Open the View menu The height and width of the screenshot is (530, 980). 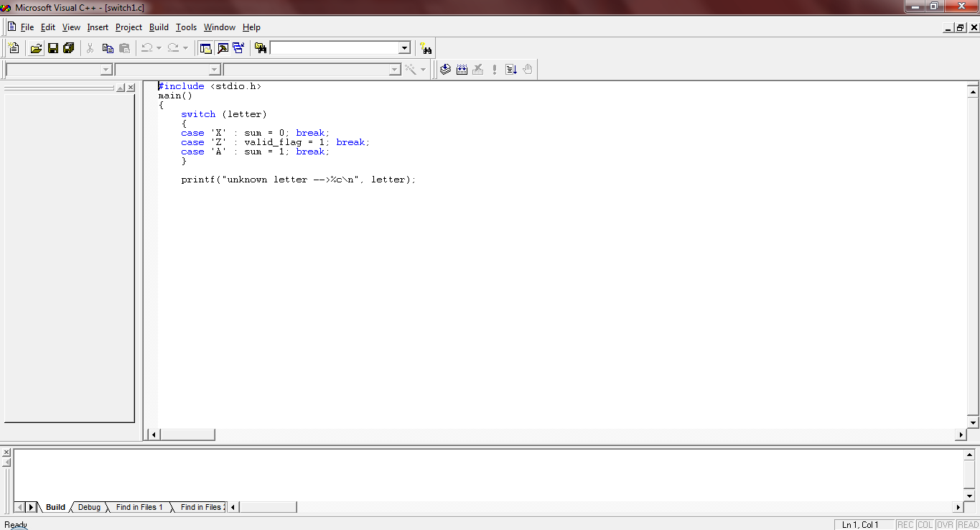point(71,27)
